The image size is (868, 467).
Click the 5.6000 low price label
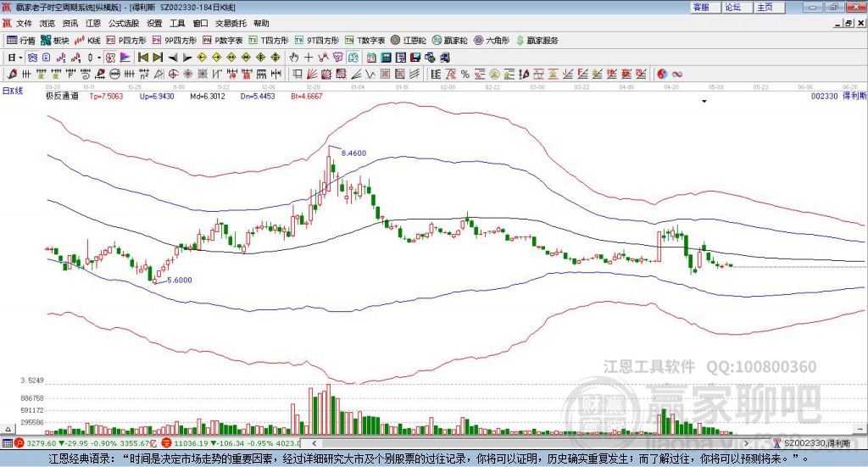(180, 281)
